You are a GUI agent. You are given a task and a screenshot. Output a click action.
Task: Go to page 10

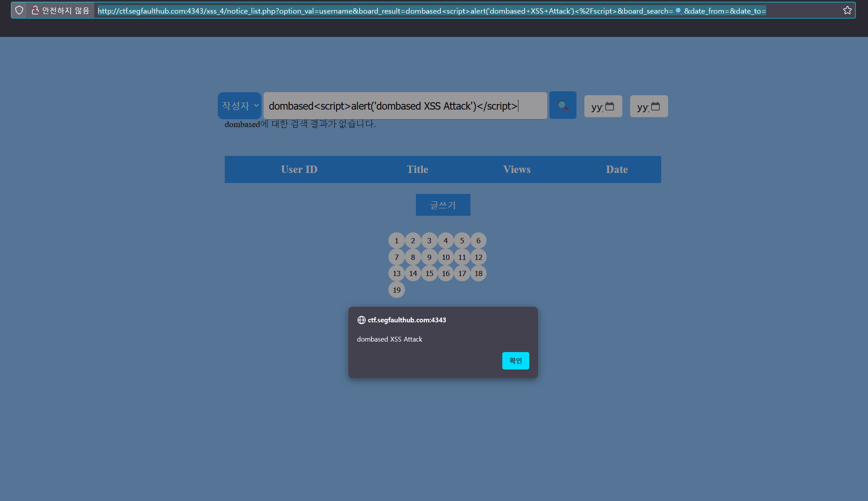[x=446, y=257]
